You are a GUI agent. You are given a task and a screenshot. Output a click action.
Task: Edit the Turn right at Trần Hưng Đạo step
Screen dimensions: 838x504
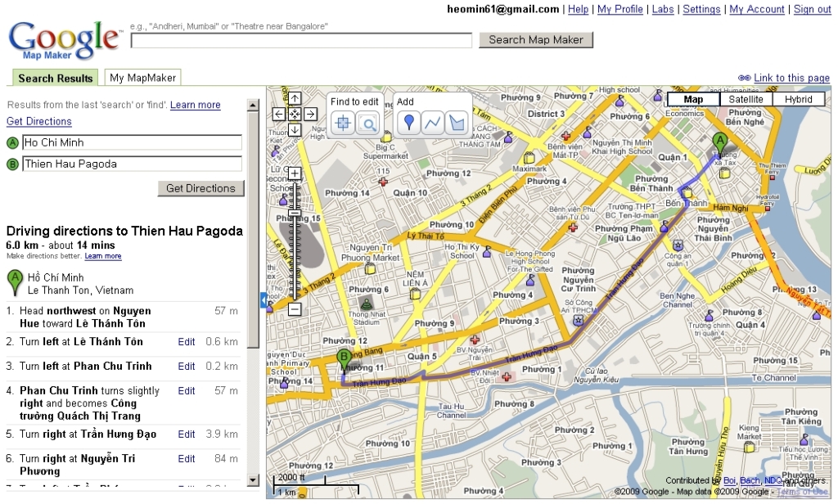click(x=186, y=434)
